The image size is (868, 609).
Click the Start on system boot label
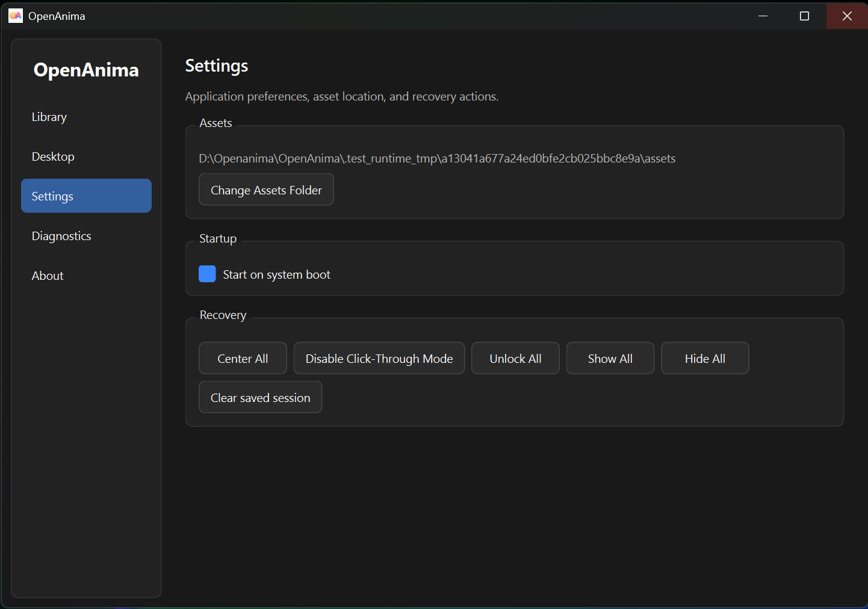pyautogui.click(x=276, y=274)
